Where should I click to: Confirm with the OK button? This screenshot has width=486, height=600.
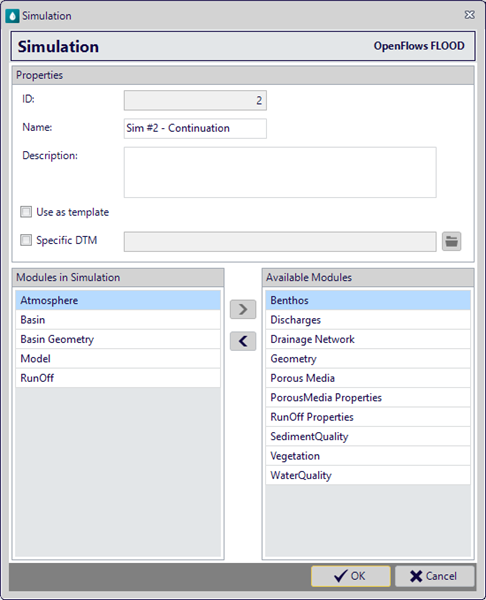[351, 576]
